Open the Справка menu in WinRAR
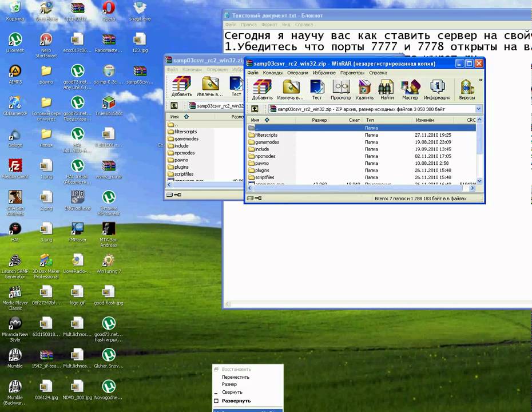 coord(378,73)
